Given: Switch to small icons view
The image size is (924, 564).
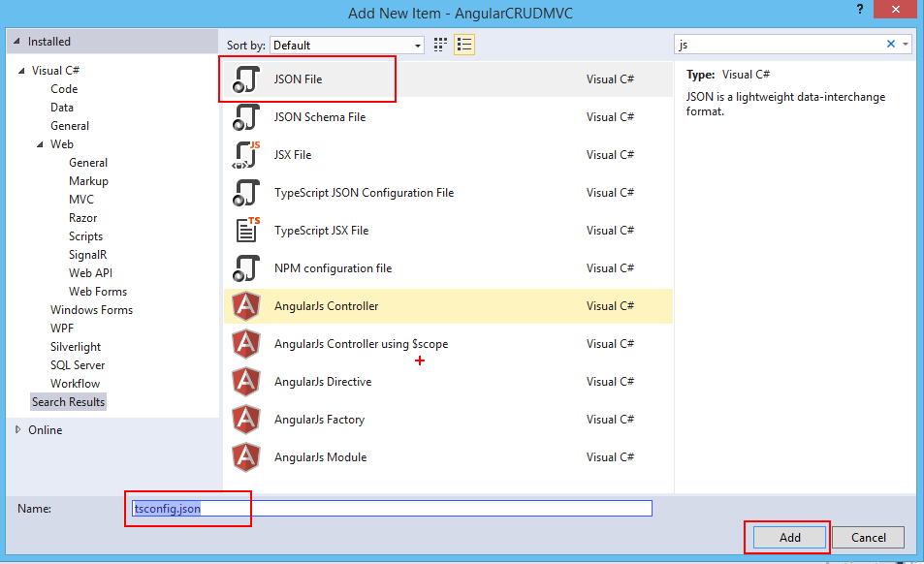Looking at the screenshot, I should (440, 45).
